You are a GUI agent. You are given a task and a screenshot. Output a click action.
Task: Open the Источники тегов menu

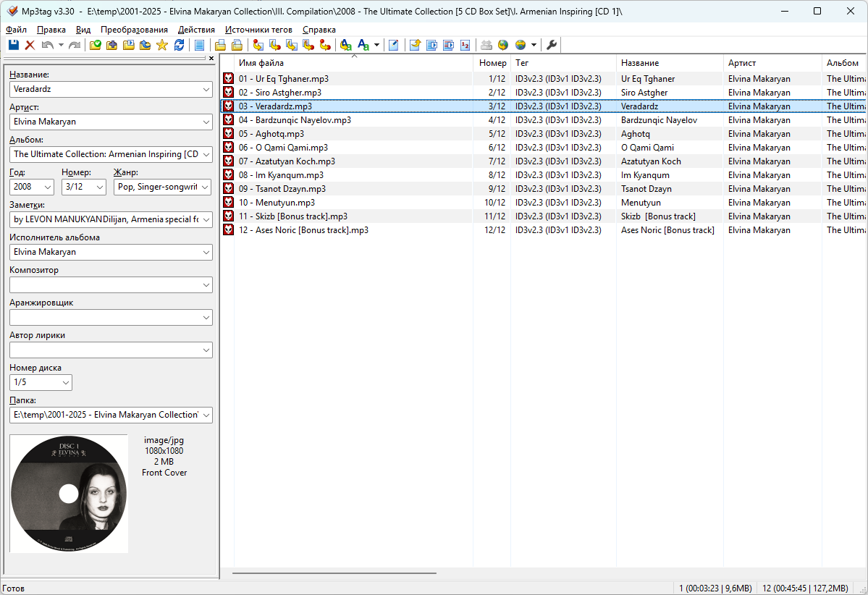258,30
